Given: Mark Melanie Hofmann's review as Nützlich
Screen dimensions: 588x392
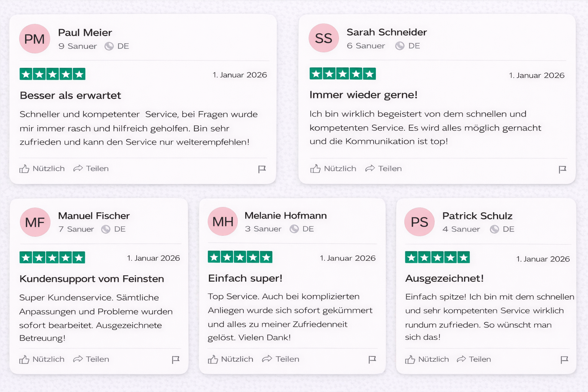Looking at the screenshot, I should [x=230, y=359].
